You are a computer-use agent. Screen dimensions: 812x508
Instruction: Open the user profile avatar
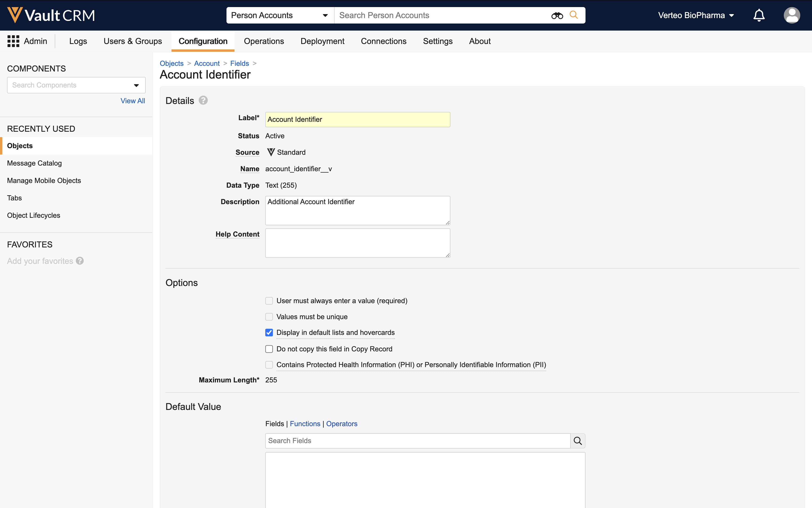tap(792, 15)
